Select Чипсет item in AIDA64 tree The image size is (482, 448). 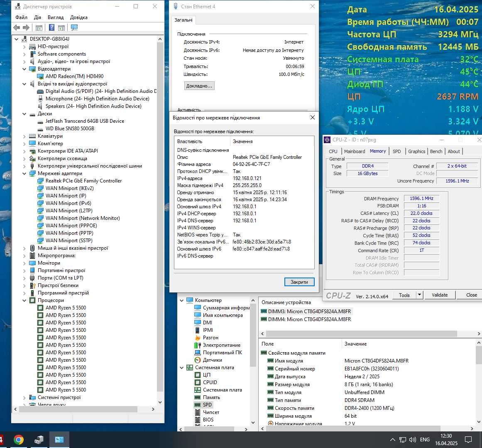(211, 412)
